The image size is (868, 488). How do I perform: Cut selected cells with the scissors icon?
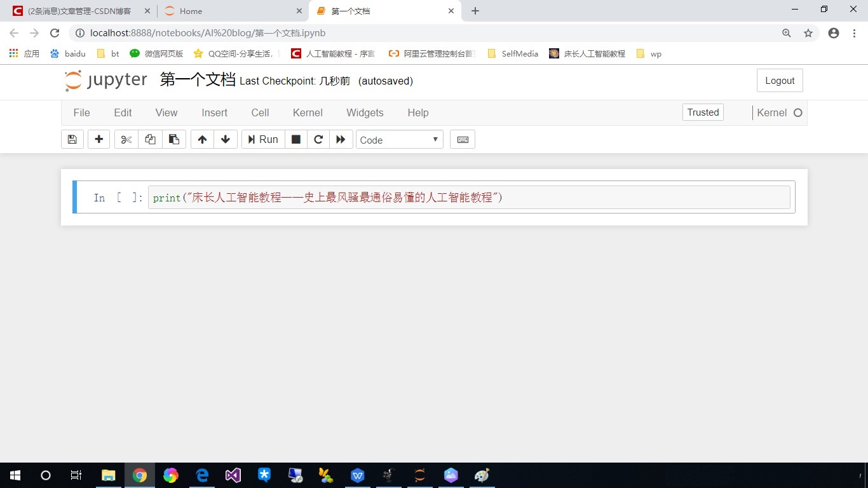pos(126,139)
